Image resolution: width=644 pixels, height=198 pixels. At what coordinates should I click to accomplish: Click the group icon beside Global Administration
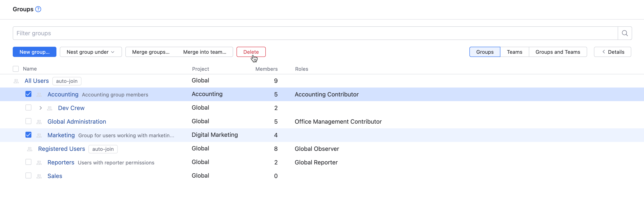click(39, 122)
